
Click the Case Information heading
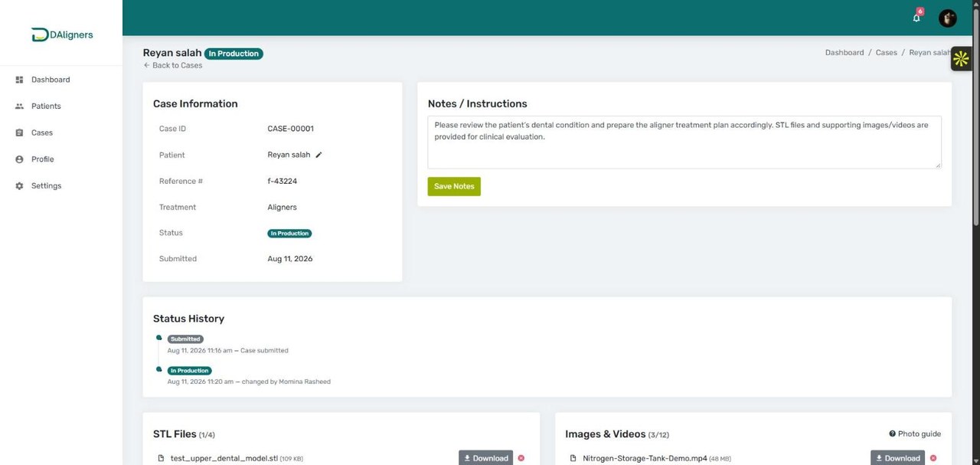click(195, 103)
